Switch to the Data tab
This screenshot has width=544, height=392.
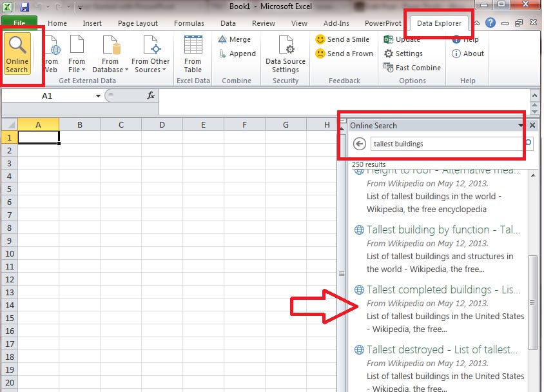coord(228,23)
